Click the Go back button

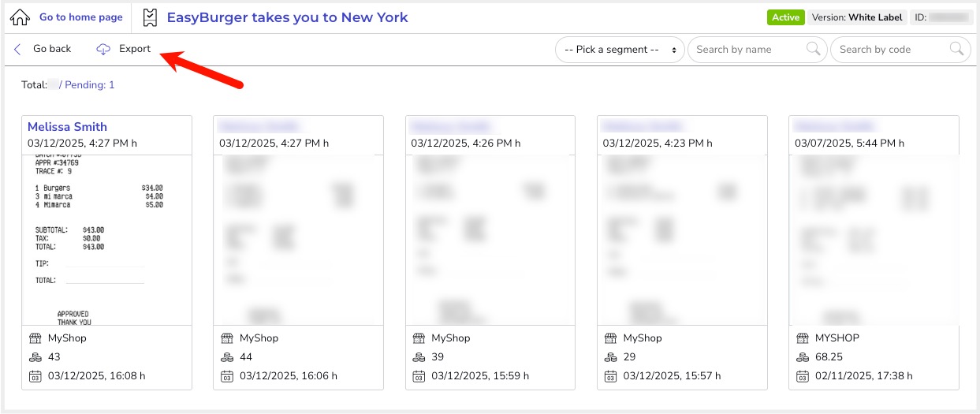tap(51, 49)
